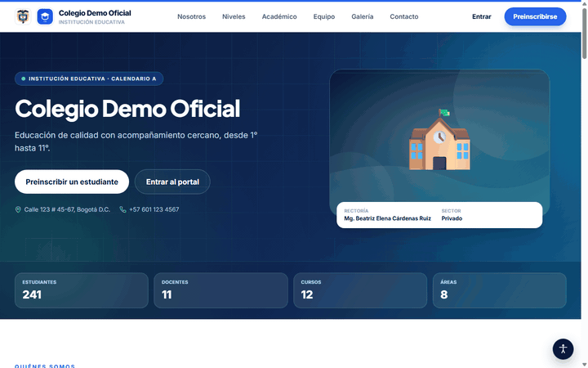The width and height of the screenshot is (588, 368).
Task: Click Preinscribir un estudiante button
Action: coord(72,182)
